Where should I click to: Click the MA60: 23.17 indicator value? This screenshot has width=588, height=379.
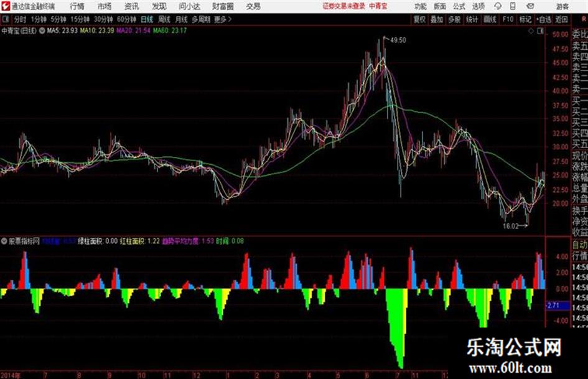(170, 30)
